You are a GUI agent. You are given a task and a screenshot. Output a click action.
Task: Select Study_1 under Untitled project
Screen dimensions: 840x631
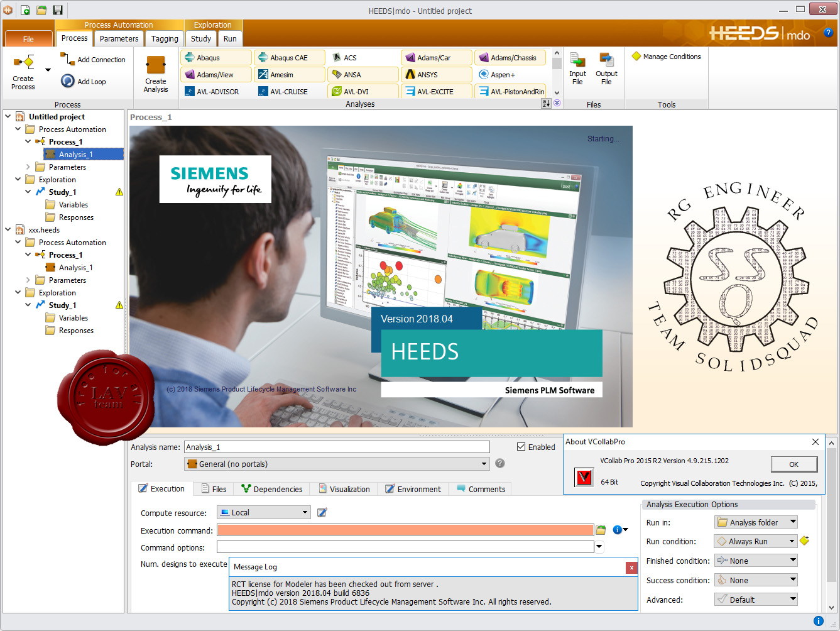[x=62, y=192]
